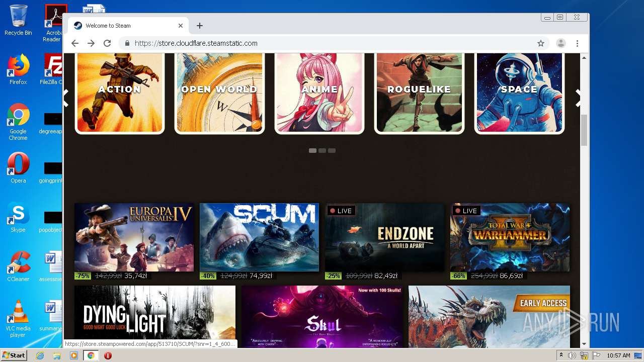
Task: Open Windows Media Player from taskbar
Action: (74, 355)
